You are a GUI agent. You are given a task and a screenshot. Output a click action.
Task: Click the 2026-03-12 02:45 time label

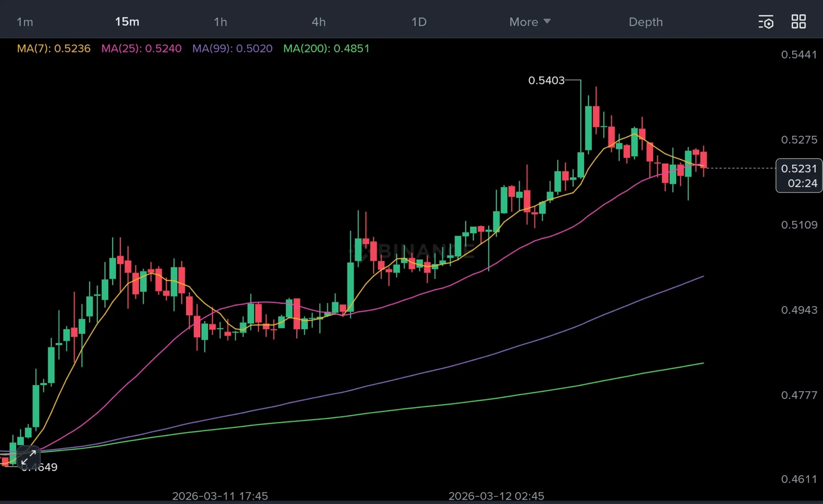click(x=496, y=496)
